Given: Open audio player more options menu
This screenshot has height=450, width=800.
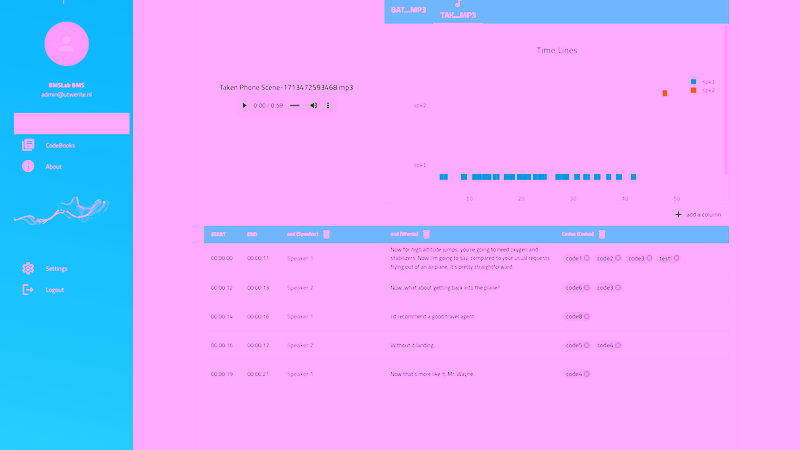Looking at the screenshot, I should pos(328,106).
